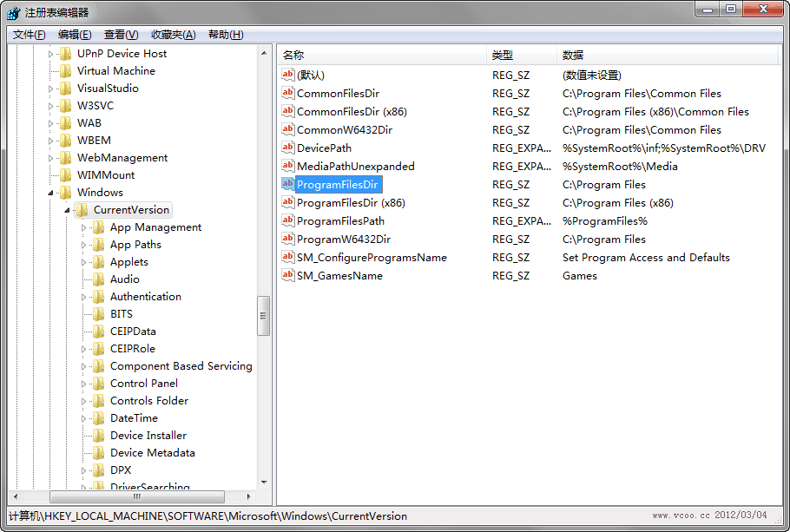790x532 pixels.
Task: Click the folder icon for VisualStudio key
Action: (65, 89)
